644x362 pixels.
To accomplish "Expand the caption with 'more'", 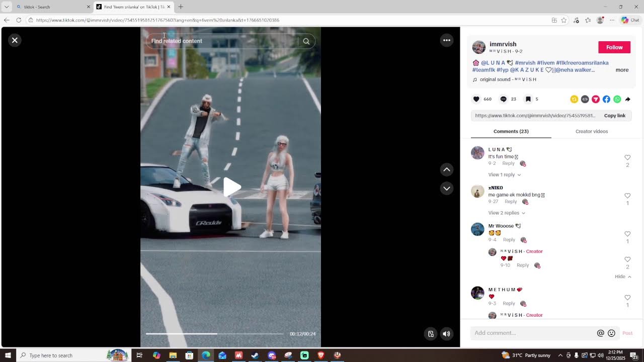I will click(622, 70).
